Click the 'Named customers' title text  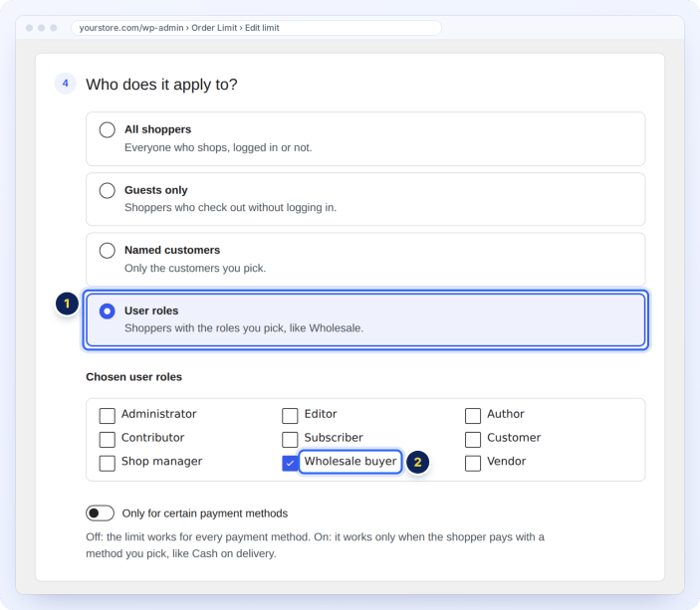coord(172,250)
